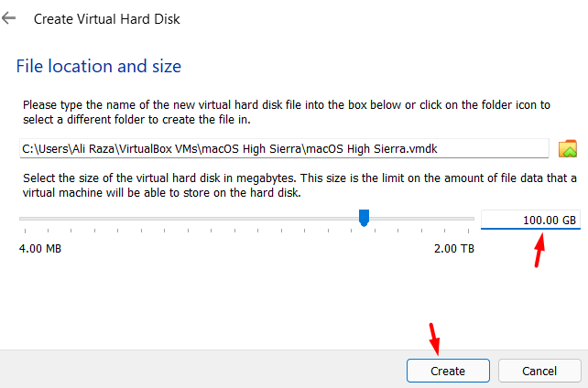Click the red arrow pointing at Create
588x388 pixels.
pyautogui.click(x=435, y=335)
